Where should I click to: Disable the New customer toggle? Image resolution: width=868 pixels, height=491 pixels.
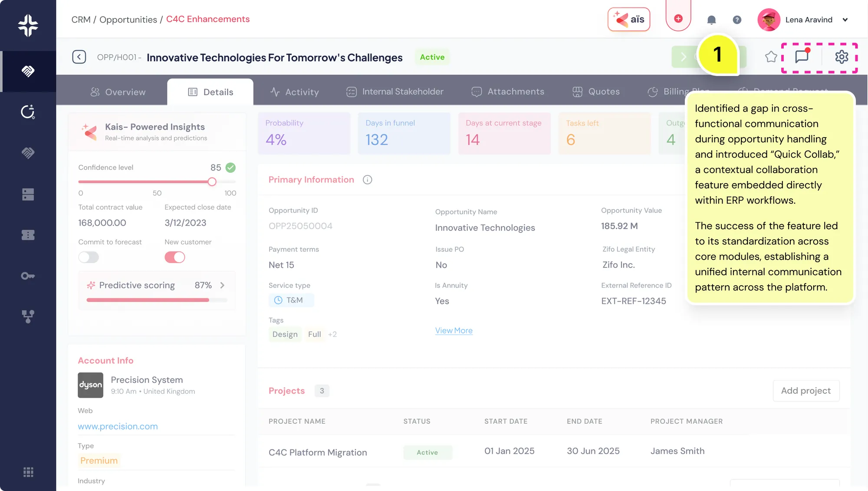[x=175, y=257]
